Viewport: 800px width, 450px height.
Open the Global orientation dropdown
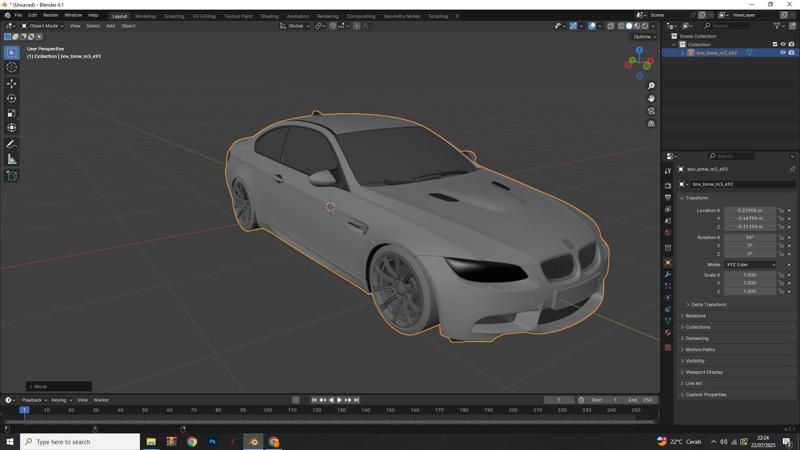point(294,26)
